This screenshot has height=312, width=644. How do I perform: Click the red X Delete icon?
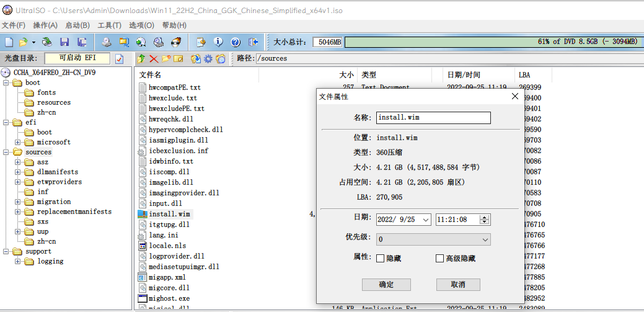[154, 59]
